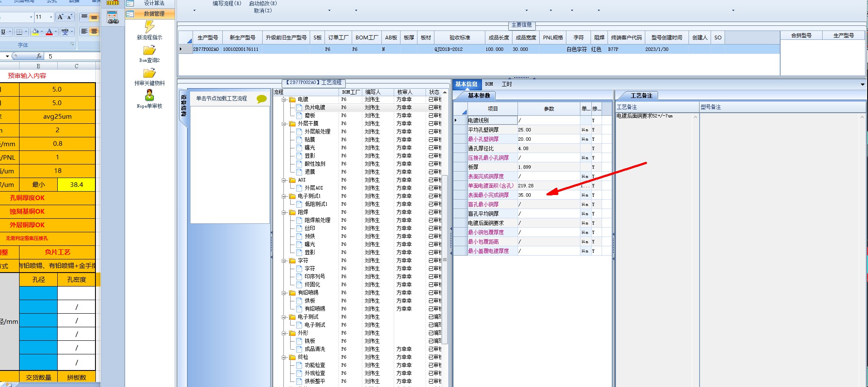Open the 字体 group dialog launcher
The width and height of the screenshot is (868, 387).
point(73,44)
